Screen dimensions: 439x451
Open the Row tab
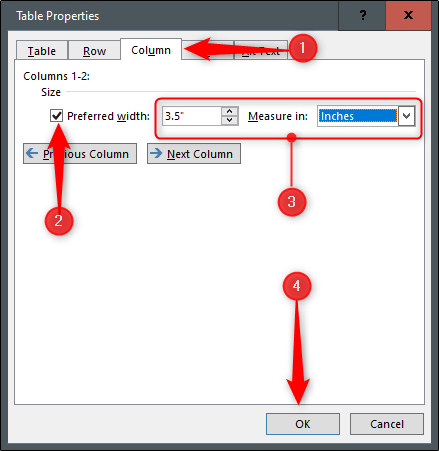(94, 51)
